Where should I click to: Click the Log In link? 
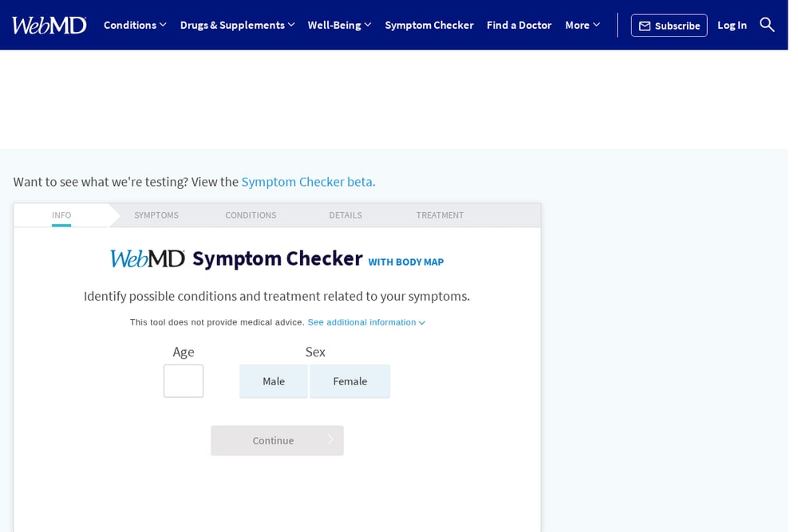pyautogui.click(x=732, y=25)
